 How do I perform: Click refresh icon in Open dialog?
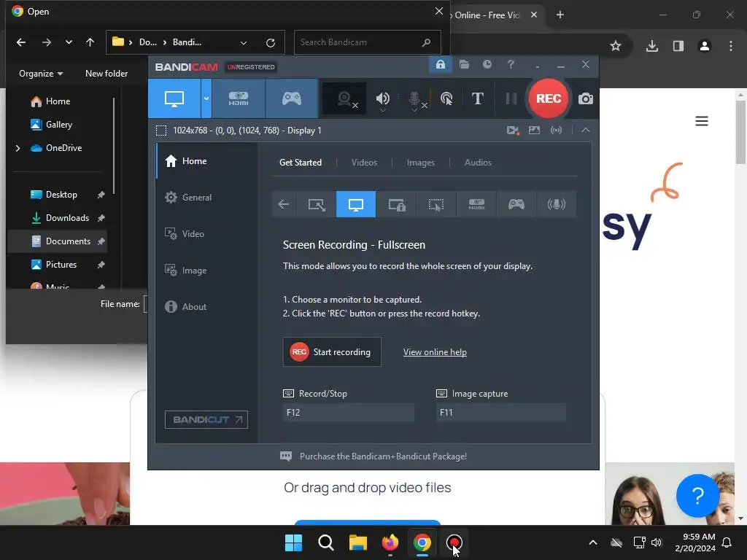[271, 42]
